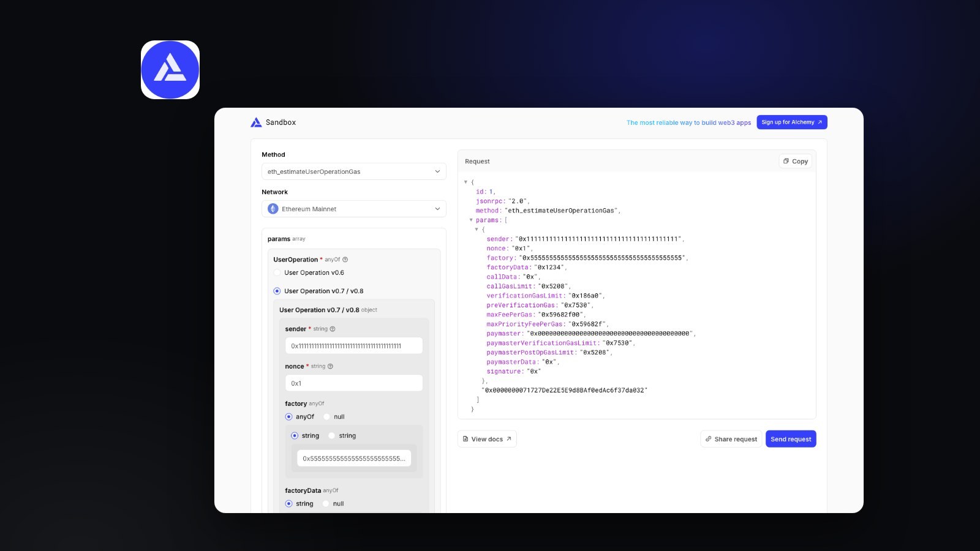Click the help icon beside nonce string
Image resolution: width=980 pixels, height=551 pixels.
(330, 366)
